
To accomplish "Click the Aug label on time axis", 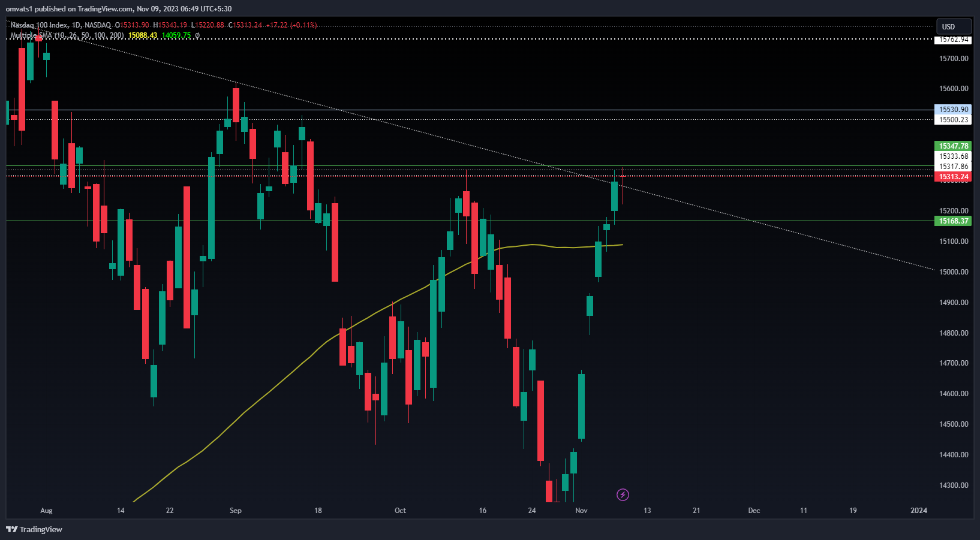I will pos(46,511).
